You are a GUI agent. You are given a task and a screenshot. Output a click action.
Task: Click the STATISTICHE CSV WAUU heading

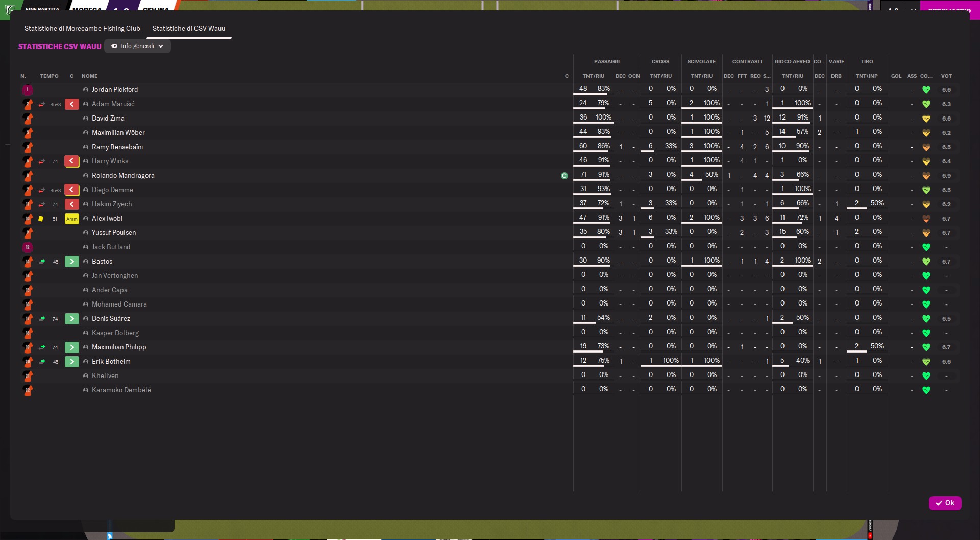pos(60,46)
